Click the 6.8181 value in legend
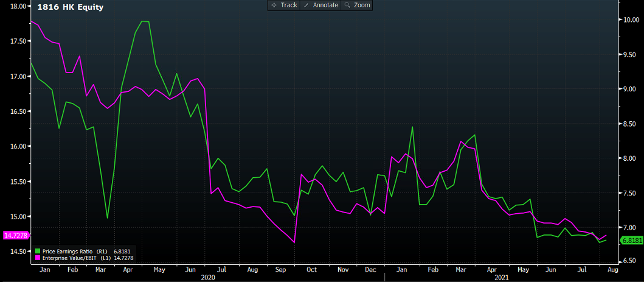Screen dimensions: 644x282 123,250
